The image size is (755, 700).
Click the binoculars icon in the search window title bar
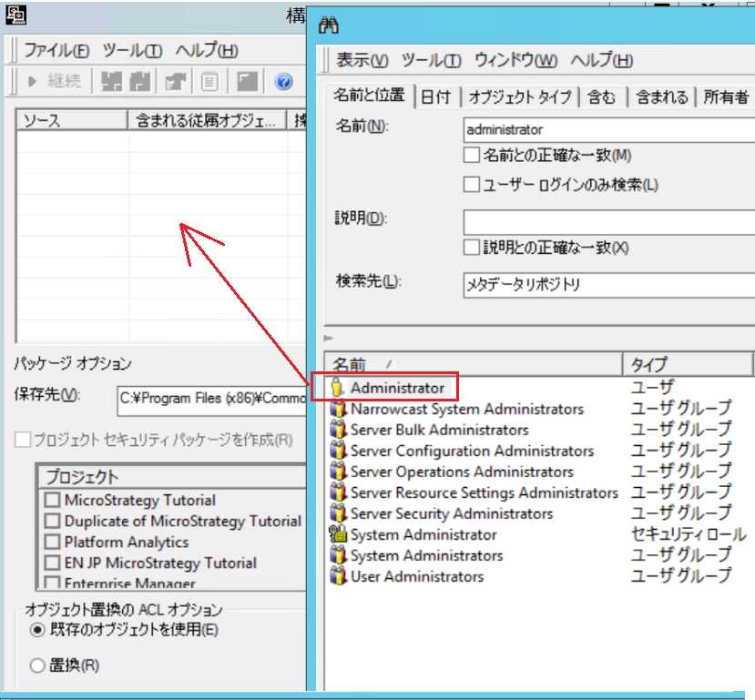click(x=329, y=25)
